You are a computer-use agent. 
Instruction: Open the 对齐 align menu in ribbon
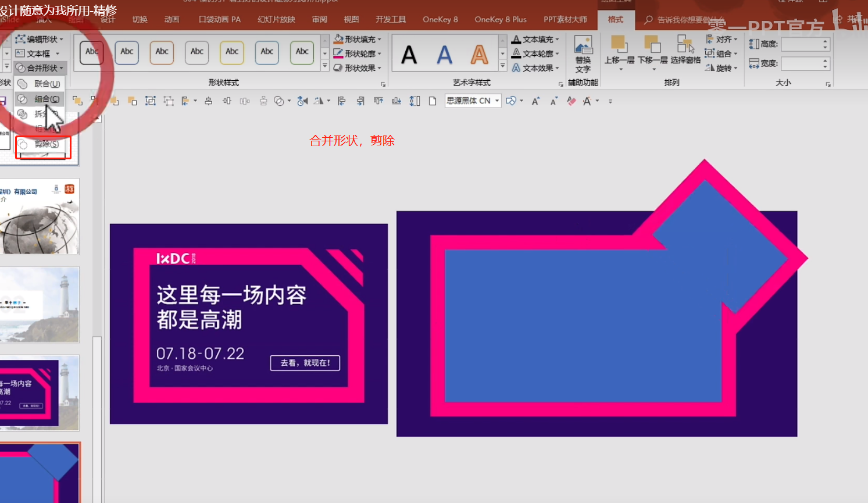tap(721, 39)
